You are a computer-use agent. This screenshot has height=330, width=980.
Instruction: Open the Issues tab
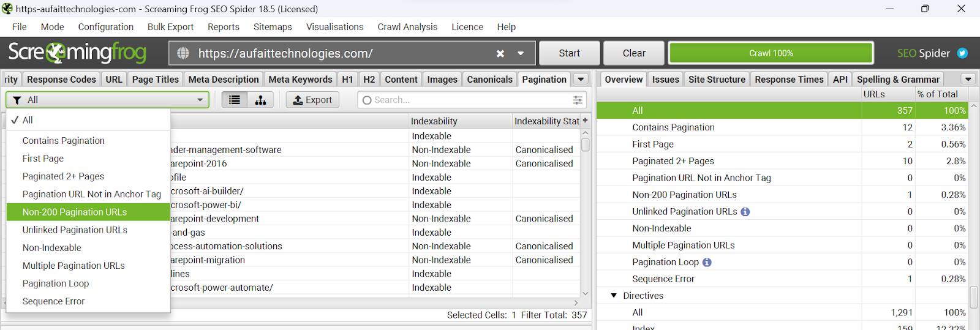[665, 79]
